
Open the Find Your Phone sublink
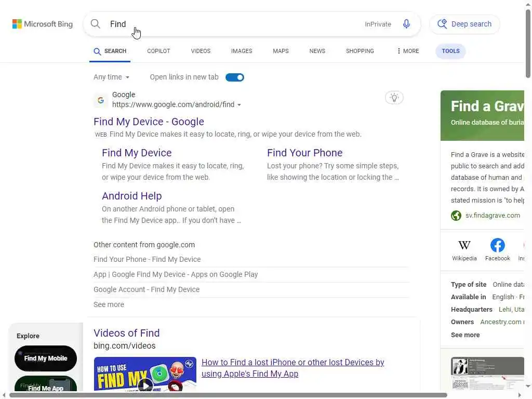point(304,153)
